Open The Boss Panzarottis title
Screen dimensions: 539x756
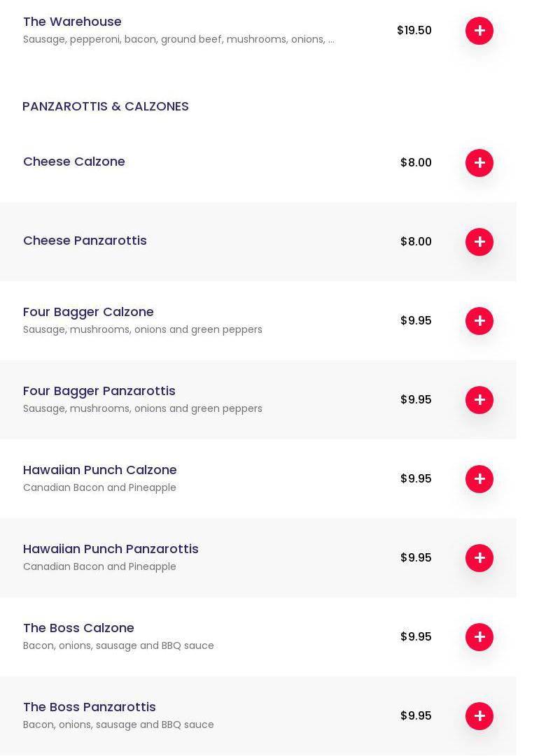tap(90, 707)
